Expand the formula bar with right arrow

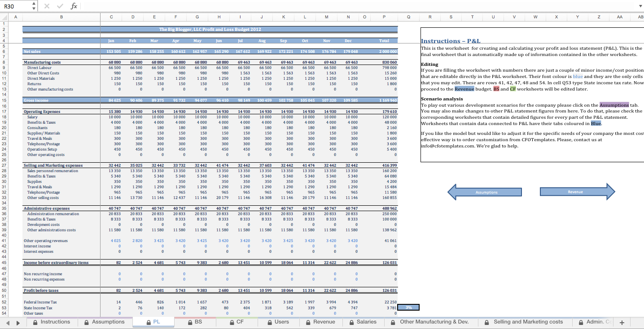point(640,6)
